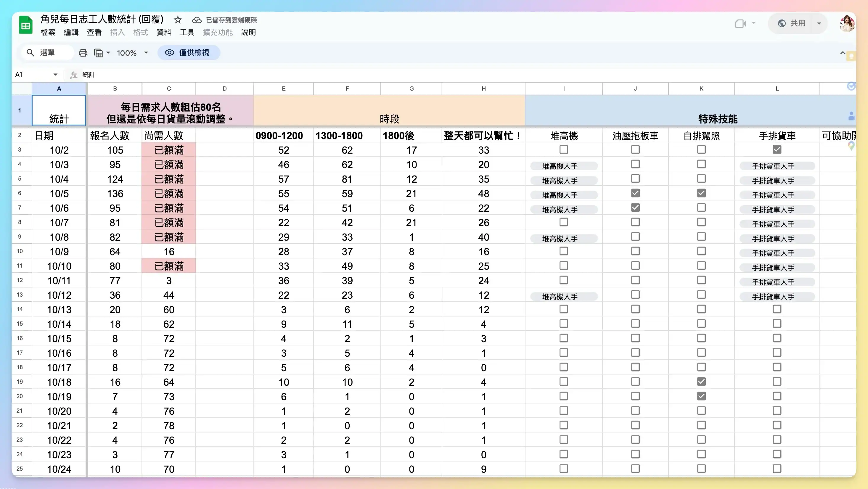Toggle 自排駕照 checkbox for 10/18
Viewport: 868px width, 489px height.
coord(701,382)
